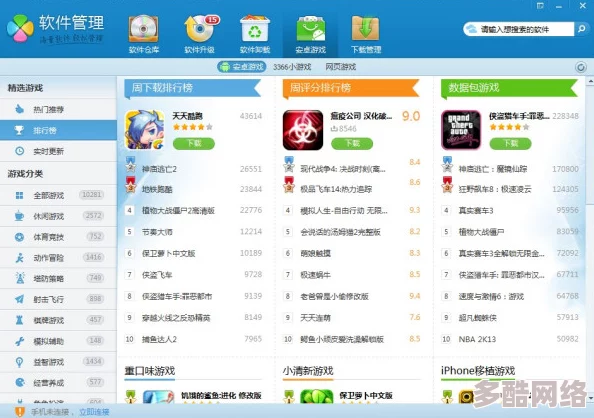Download 侠盗猎车手 with 下载 button
Screen dimensions: 594x418
(510, 143)
